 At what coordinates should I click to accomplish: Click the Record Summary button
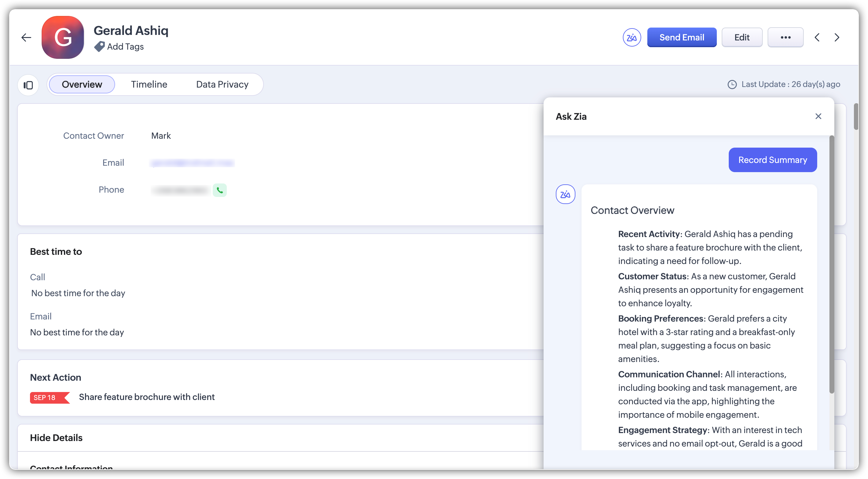772,160
